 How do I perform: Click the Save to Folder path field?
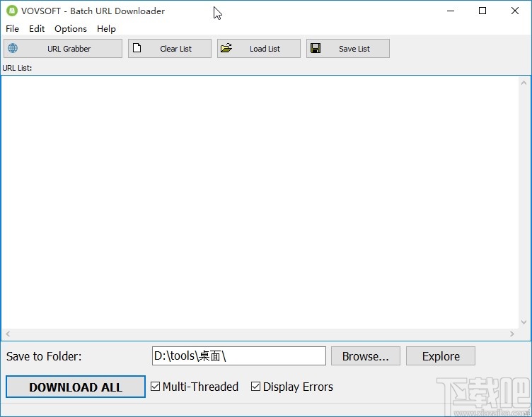[239, 356]
